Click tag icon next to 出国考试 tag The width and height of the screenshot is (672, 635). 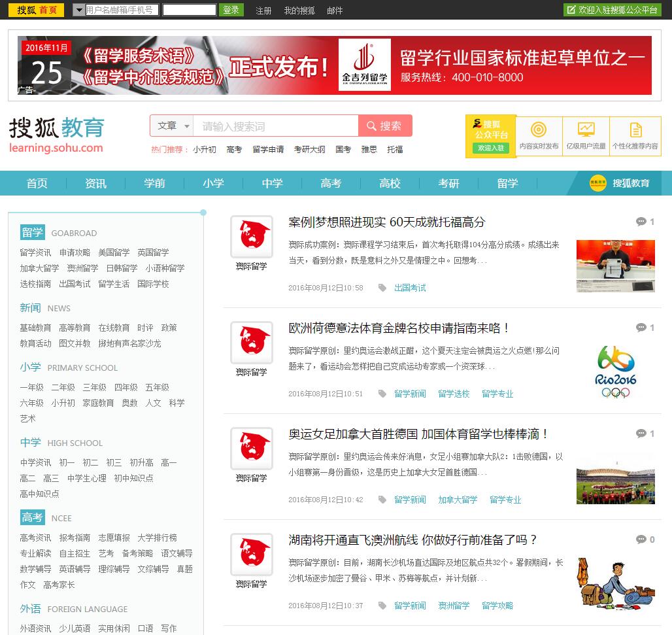(x=382, y=288)
